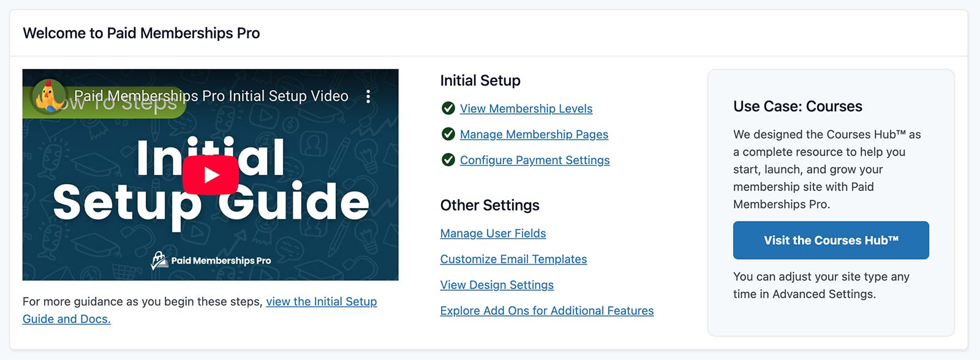Click the 'Initial Setup' heading
Image resolution: width=980 pixels, height=360 pixels.
(480, 81)
